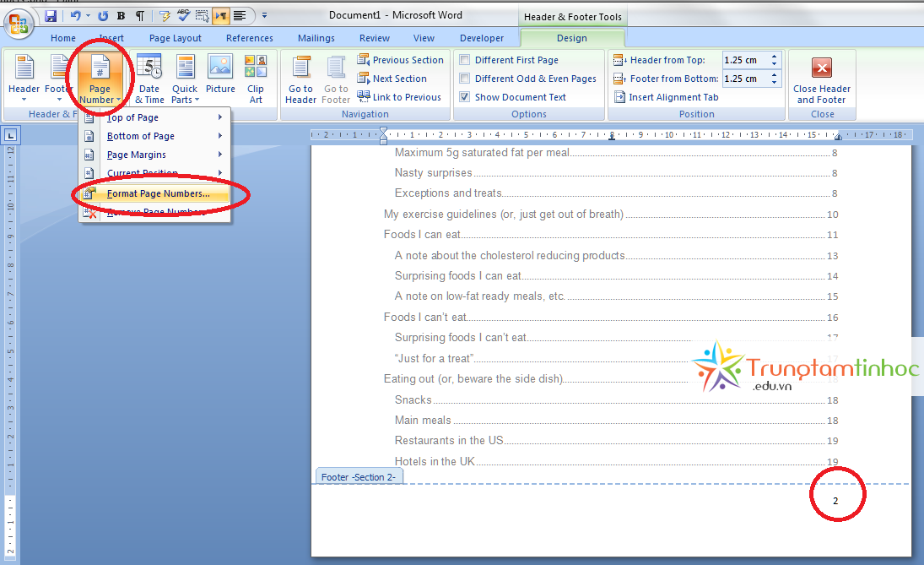924x565 pixels.
Task: Jump to Previous Section
Action: (x=401, y=60)
